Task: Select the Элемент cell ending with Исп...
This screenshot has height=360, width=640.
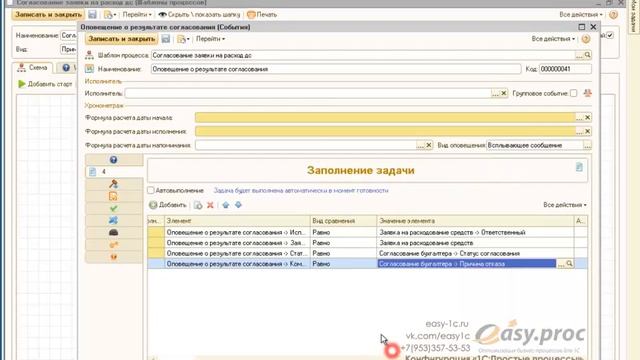Action: (x=237, y=232)
